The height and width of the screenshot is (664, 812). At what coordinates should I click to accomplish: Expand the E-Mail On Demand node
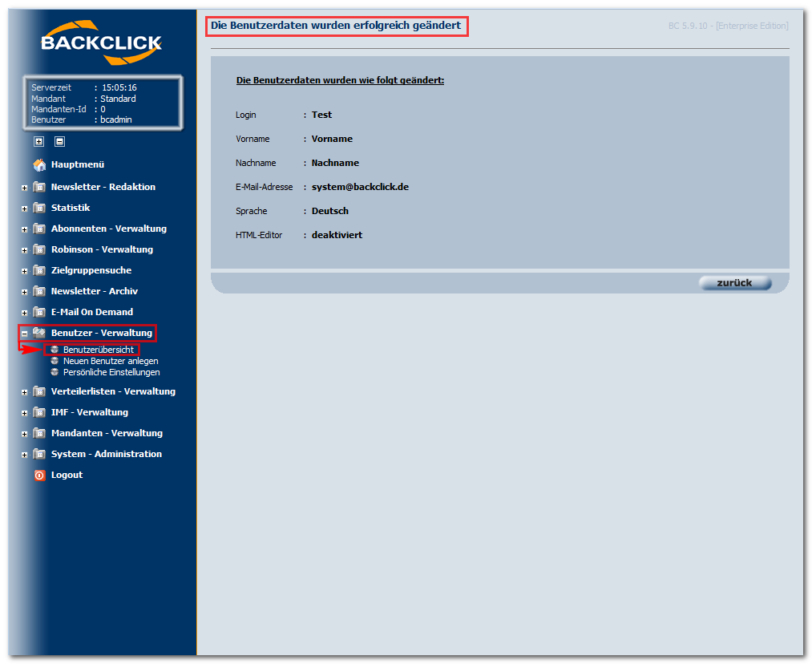tap(24, 313)
